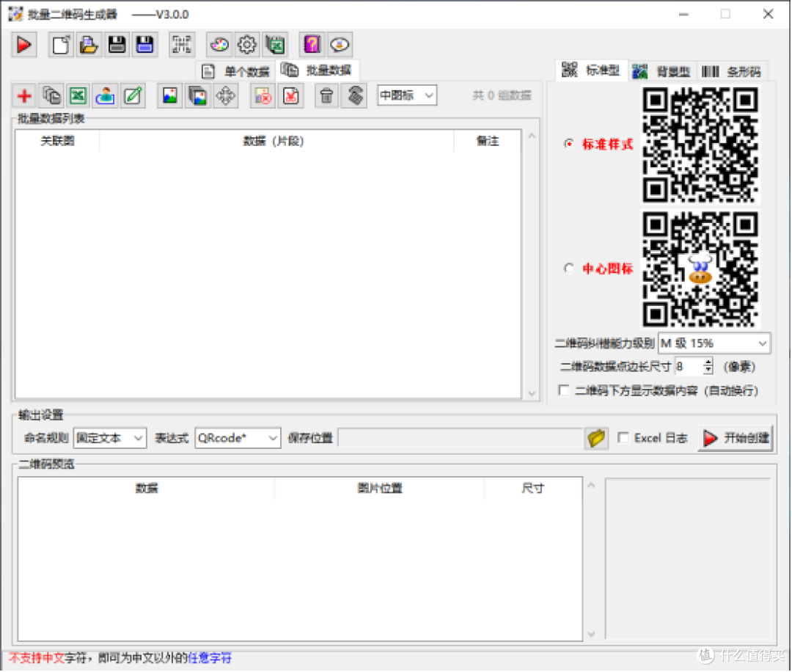Image resolution: width=792 pixels, height=672 pixels.
Task: Click the four-way move arrows icon
Action: [x=225, y=95]
